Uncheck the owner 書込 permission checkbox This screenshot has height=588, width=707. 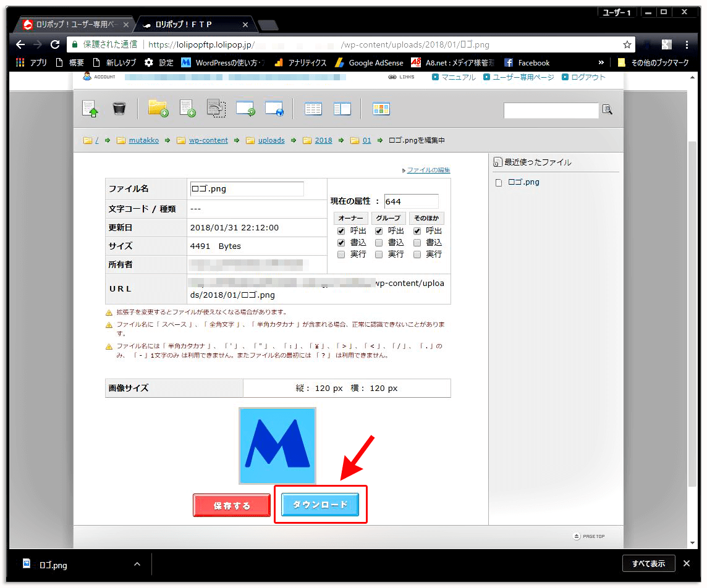click(341, 243)
